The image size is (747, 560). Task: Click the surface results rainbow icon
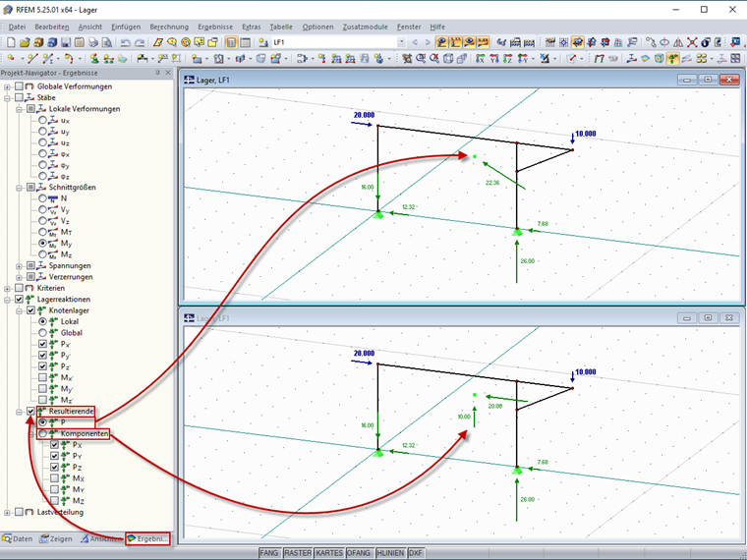point(645,59)
